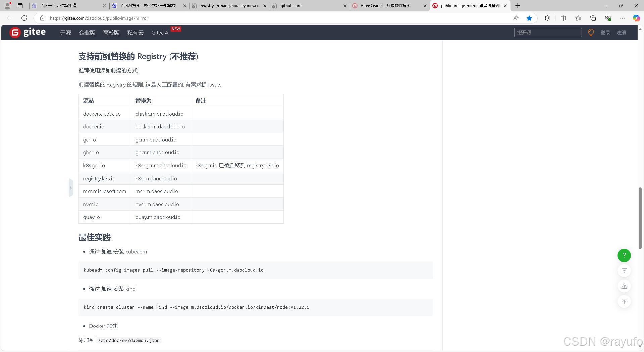The width and height of the screenshot is (644, 352).
Task: Go back to previous page
Action: coord(9,18)
